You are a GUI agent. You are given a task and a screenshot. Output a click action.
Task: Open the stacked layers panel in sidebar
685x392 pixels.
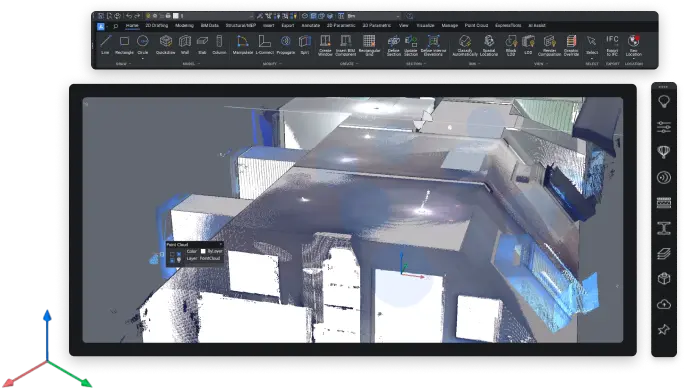pos(664,253)
